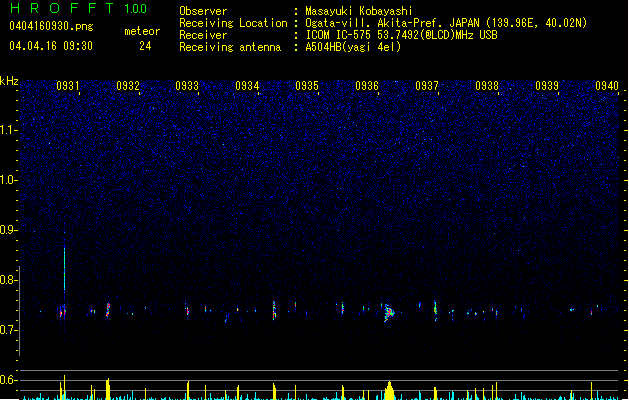Click receiver value ICOM IC-575 53.7492 MHz USB
629x400 pixels.
[401, 35]
